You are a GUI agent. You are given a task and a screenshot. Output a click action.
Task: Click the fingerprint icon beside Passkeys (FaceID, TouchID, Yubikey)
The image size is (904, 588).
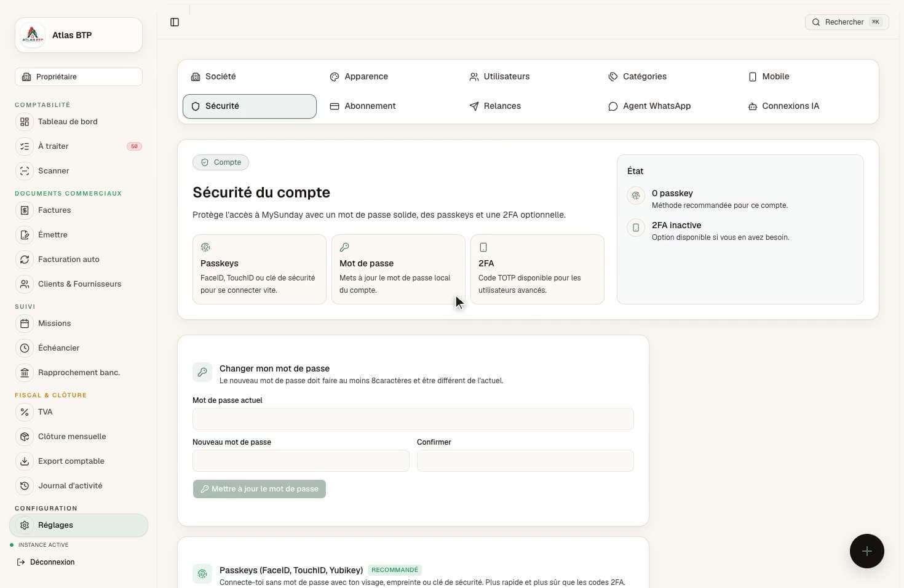point(202,574)
